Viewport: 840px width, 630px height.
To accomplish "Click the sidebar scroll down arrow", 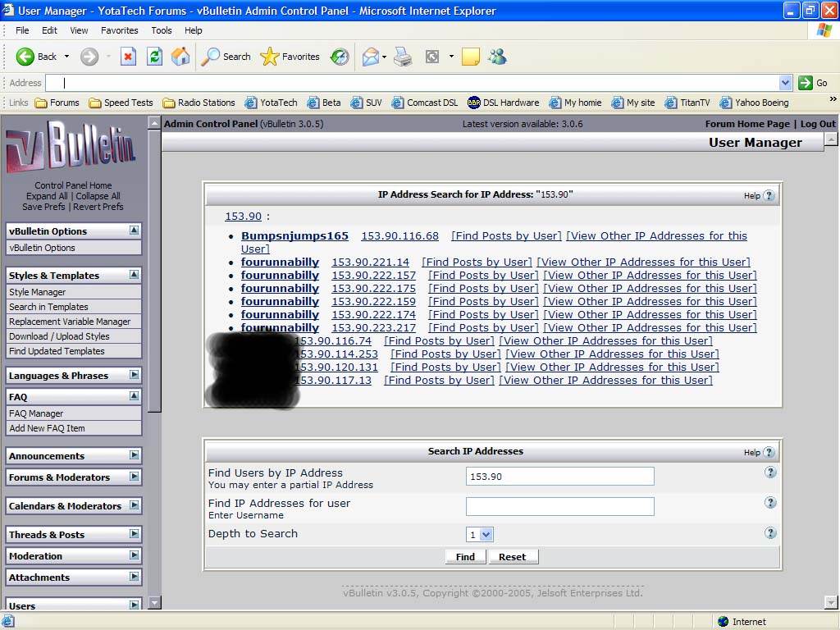I will tap(154, 603).
